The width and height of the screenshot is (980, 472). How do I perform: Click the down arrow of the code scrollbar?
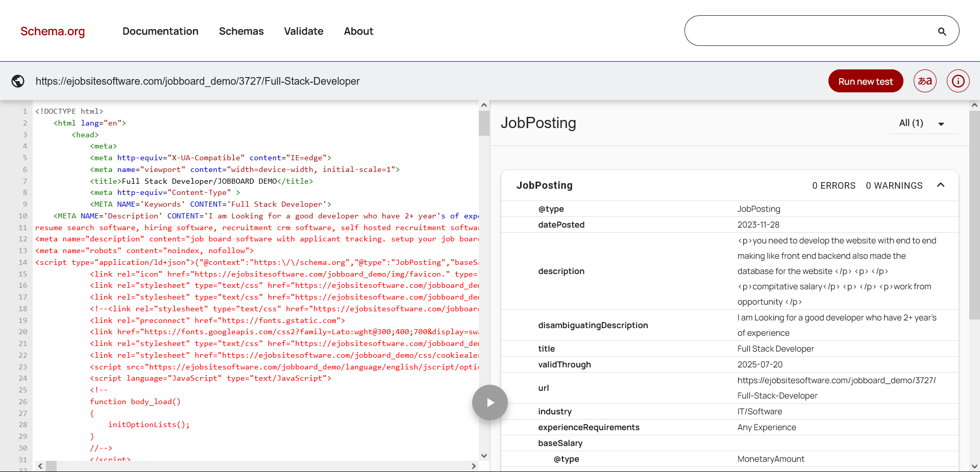(484, 455)
